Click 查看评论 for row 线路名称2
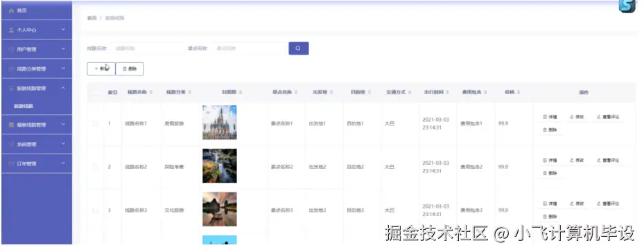Viewport: 644px width, 252px height. click(x=608, y=161)
